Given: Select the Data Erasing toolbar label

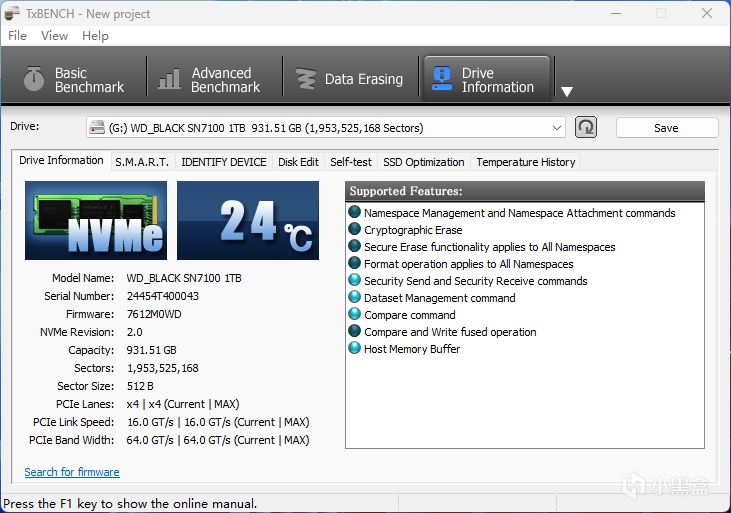Looking at the screenshot, I should [364, 79].
